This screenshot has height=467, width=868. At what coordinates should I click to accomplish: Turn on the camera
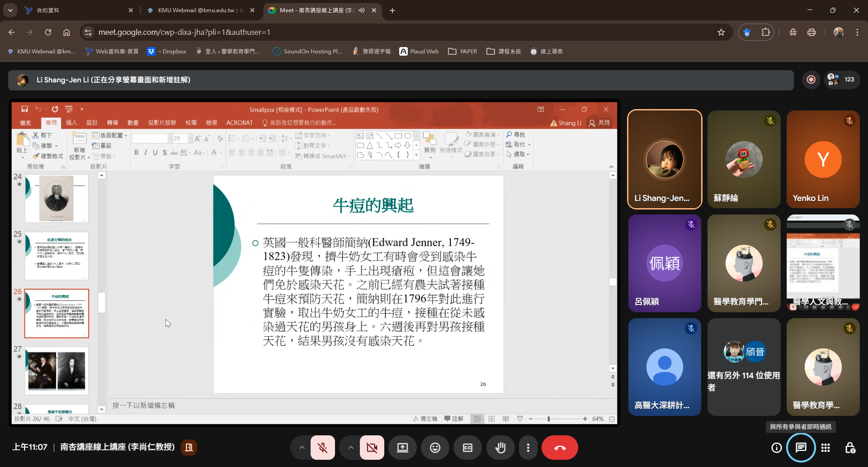point(372,448)
